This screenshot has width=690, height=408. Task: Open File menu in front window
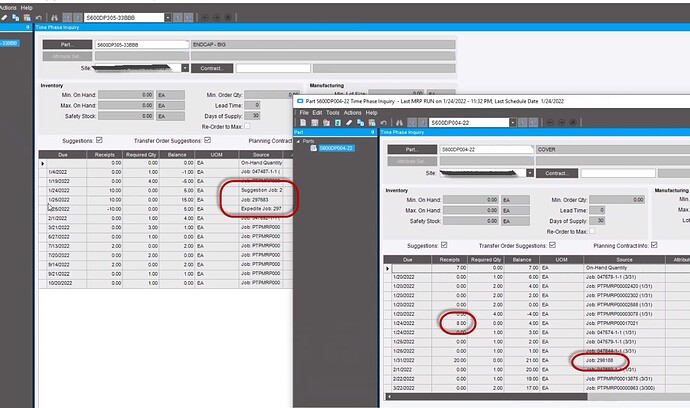(x=304, y=113)
